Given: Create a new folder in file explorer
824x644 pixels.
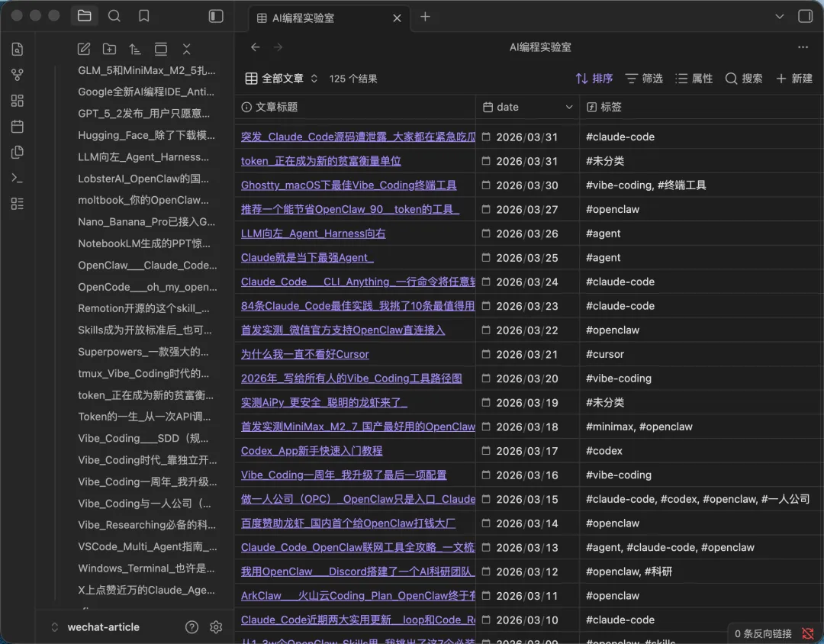Looking at the screenshot, I should coord(109,49).
